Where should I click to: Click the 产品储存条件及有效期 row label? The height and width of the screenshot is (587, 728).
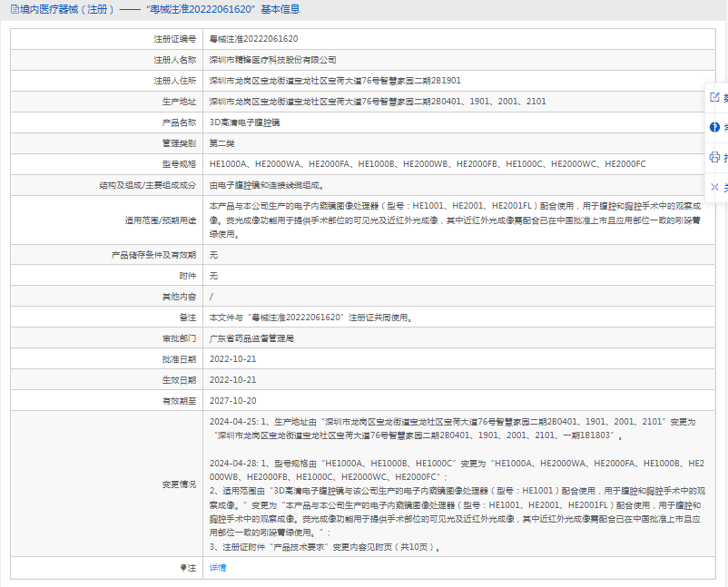tap(153, 255)
